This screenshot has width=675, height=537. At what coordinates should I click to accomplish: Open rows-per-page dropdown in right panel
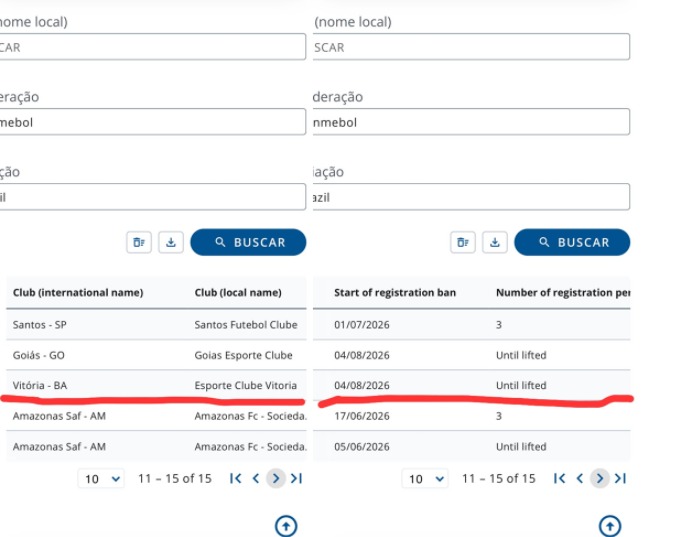(425, 478)
